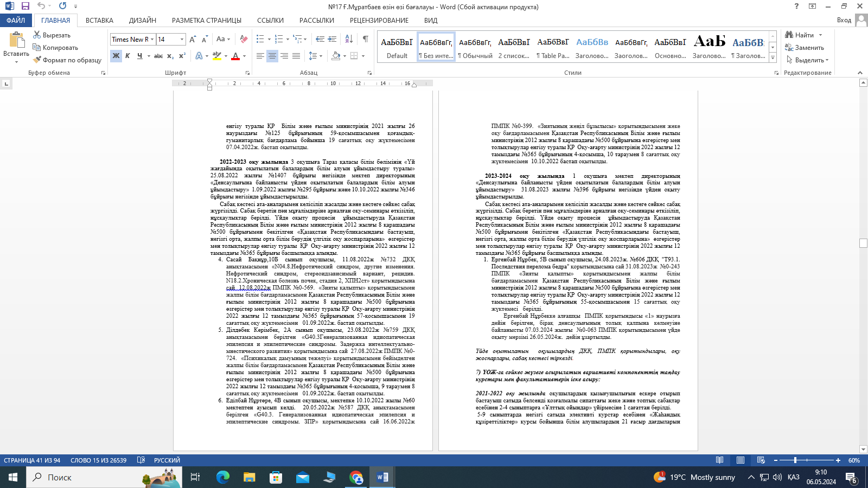This screenshot has height=488, width=868.
Task: Apply red font color
Action: pyautogui.click(x=235, y=55)
